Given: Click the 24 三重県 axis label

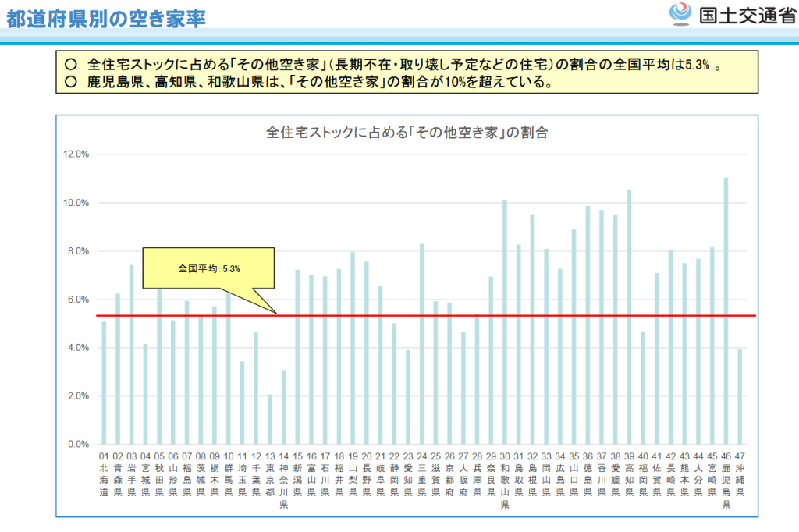Looking at the screenshot, I should coord(422,474).
